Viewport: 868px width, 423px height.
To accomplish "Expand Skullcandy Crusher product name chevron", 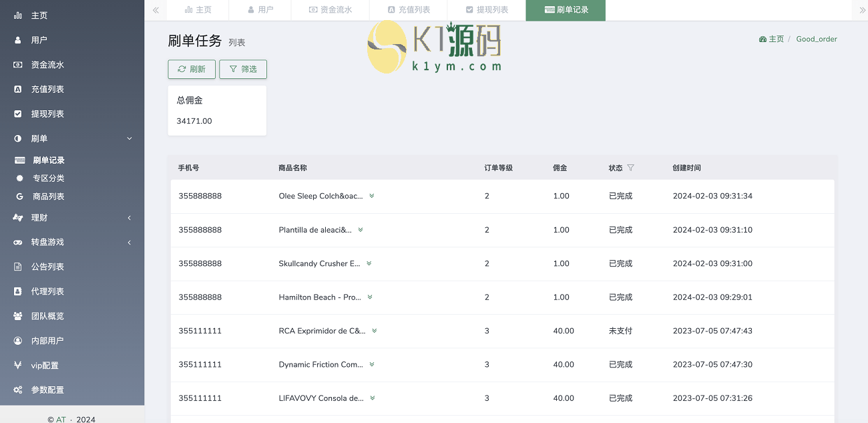I will [x=369, y=263].
